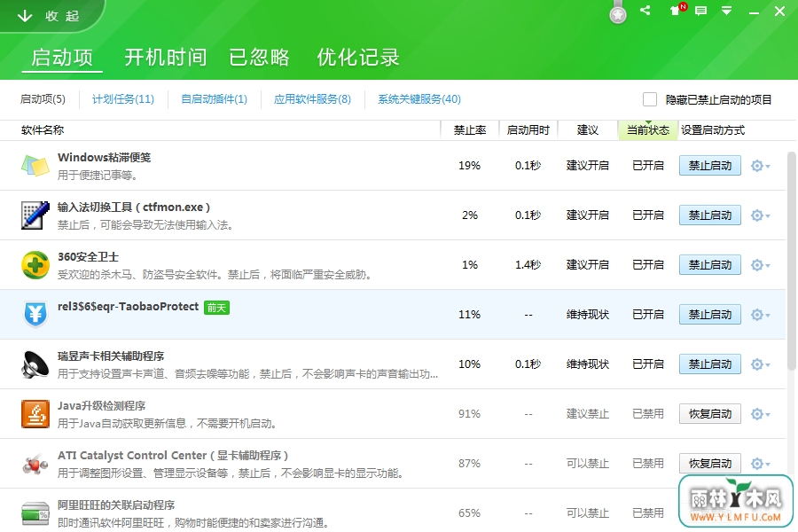The height and width of the screenshot is (532, 798).
Task: Click the '1.4秒' startup time value
Action: click(x=528, y=265)
